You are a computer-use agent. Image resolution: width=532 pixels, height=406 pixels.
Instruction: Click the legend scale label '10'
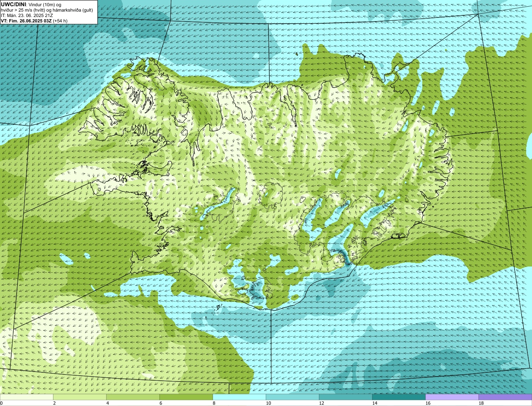pyautogui.click(x=268, y=403)
